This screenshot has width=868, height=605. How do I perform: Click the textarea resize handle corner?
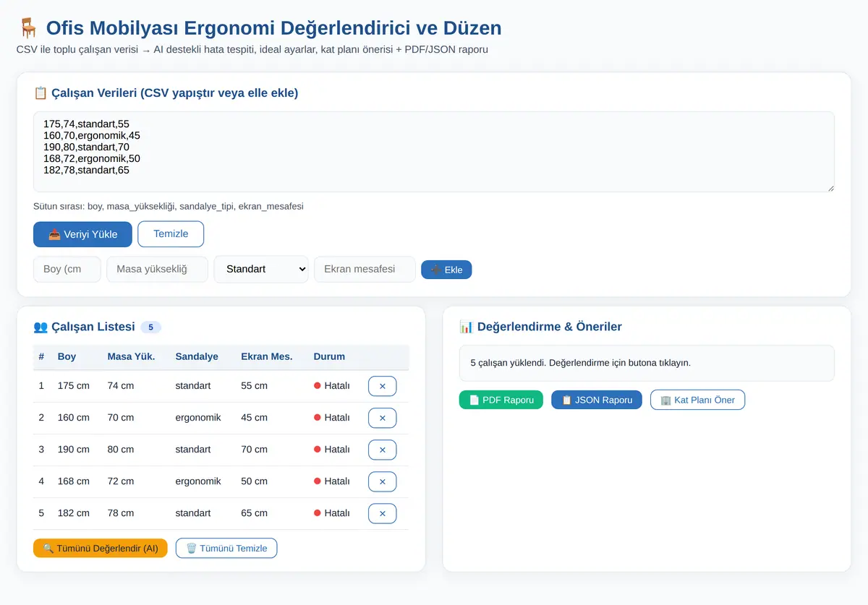pyautogui.click(x=830, y=188)
